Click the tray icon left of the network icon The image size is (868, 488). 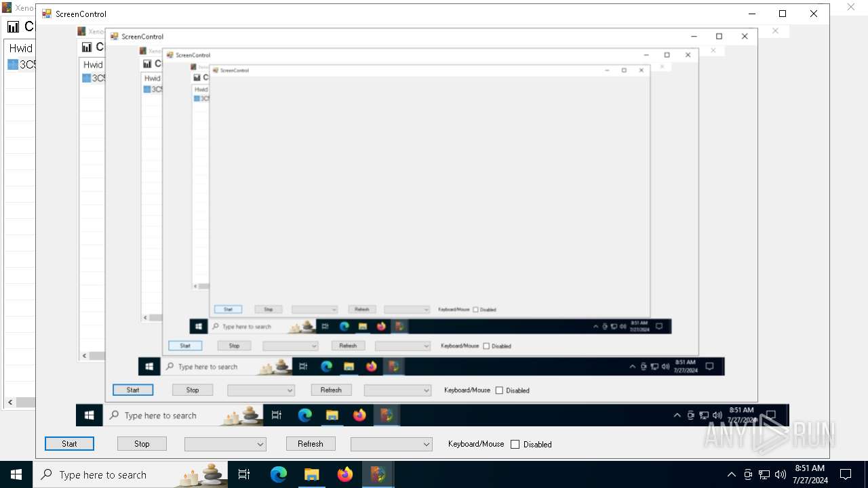tap(748, 474)
